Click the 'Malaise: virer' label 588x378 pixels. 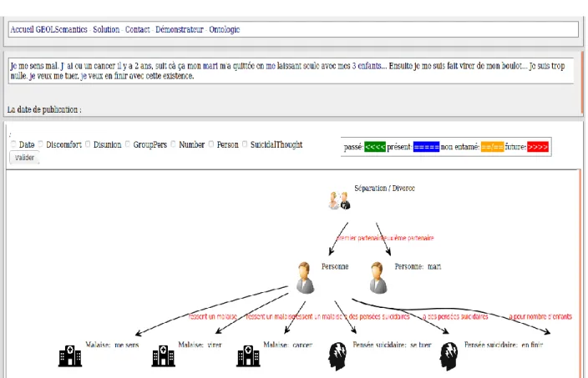200,345
